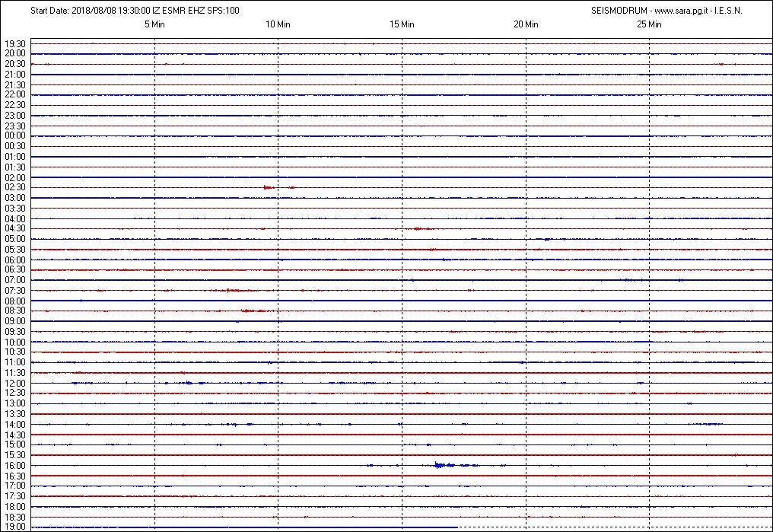The image size is (773, 532).
Task: Click the 15 Min axis label
Action: tap(402, 24)
